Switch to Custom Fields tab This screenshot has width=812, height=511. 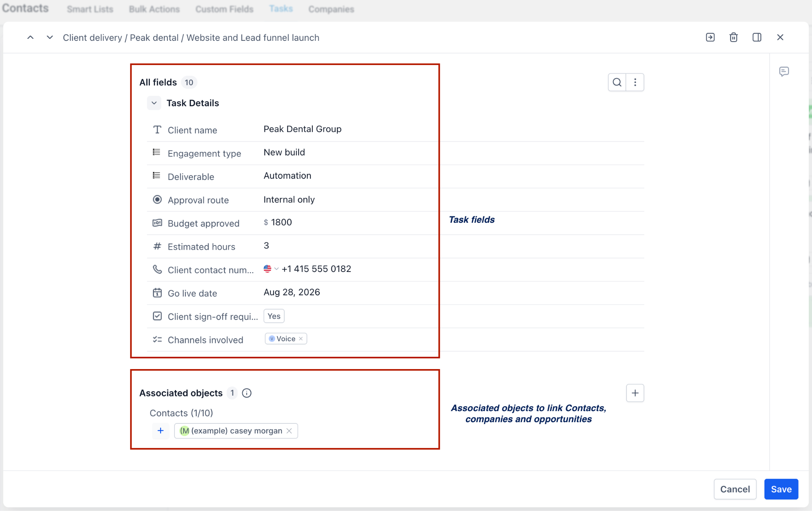tap(224, 9)
